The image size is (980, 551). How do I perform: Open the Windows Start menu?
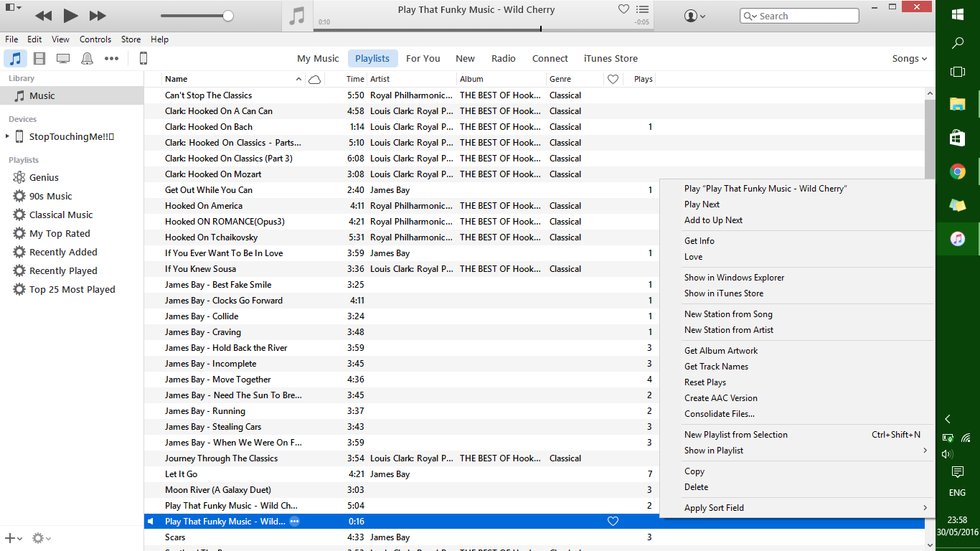coord(957,14)
